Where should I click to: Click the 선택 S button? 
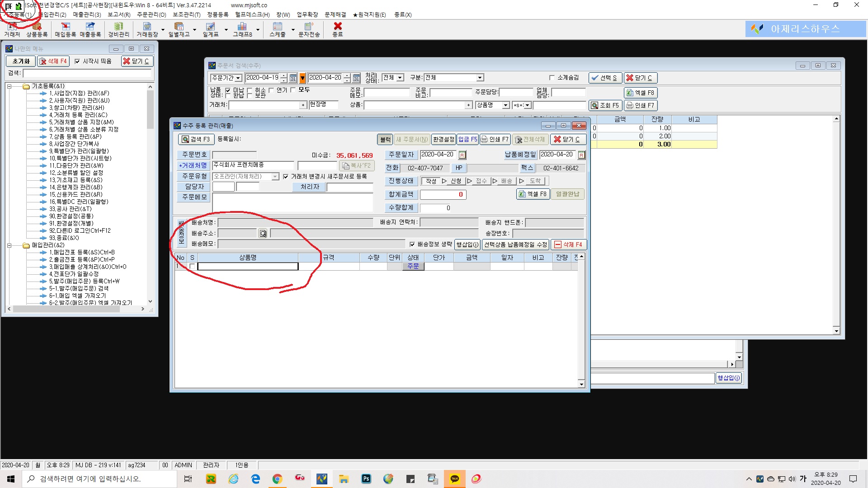(605, 78)
